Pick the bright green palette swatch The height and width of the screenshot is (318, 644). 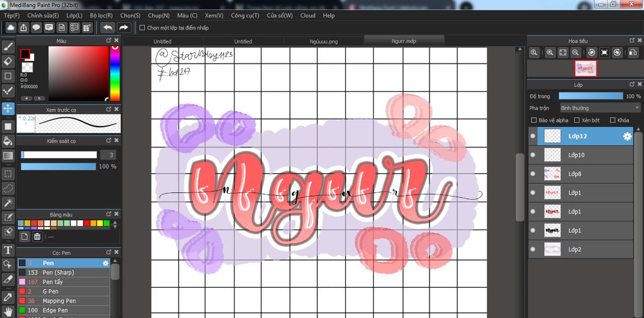click(106, 223)
